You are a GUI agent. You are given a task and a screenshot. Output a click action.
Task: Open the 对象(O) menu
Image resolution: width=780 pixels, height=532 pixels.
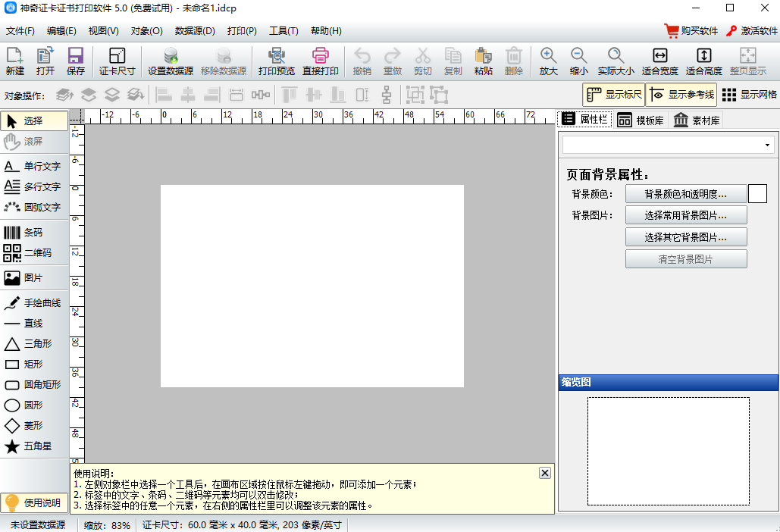[x=147, y=31]
